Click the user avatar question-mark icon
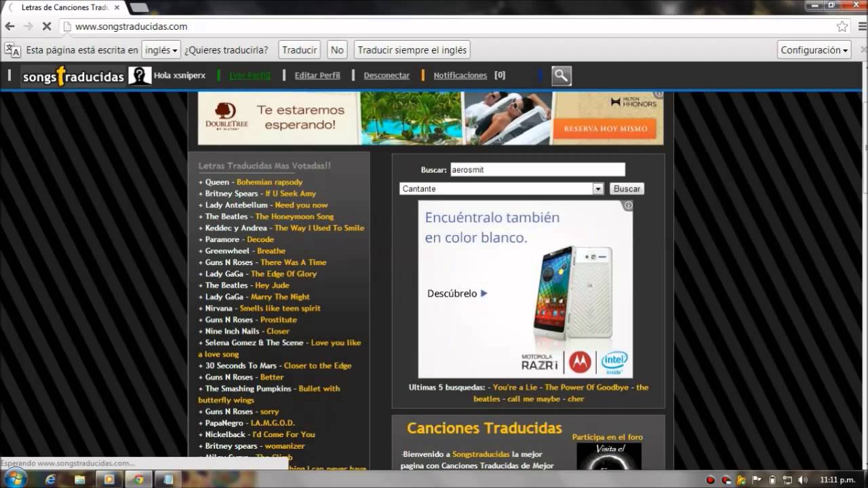Screen dimensions: 868x488 point(140,75)
